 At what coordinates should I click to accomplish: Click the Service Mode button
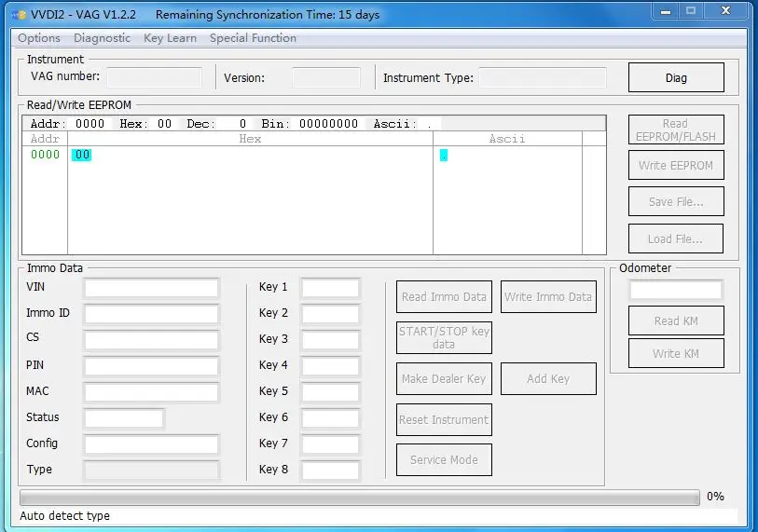tap(444, 459)
